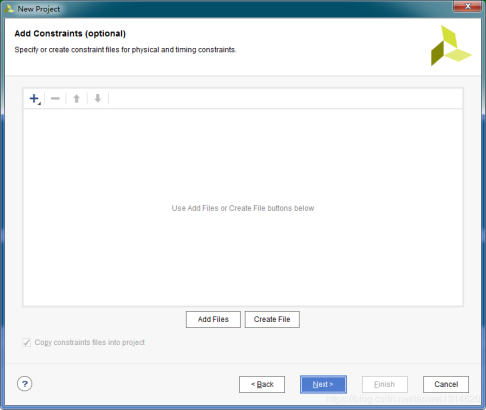Cancel the New Project wizard
Viewport: 486px width, 410px height.
click(446, 384)
